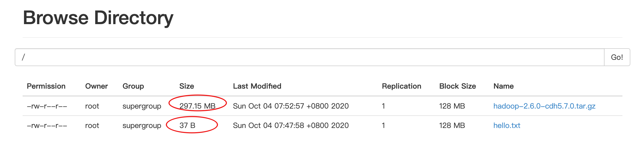Click the hello.txt row's supergroup cell
Image resolution: width=644 pixels, height=150 pixels.
[x=142, y=126]
